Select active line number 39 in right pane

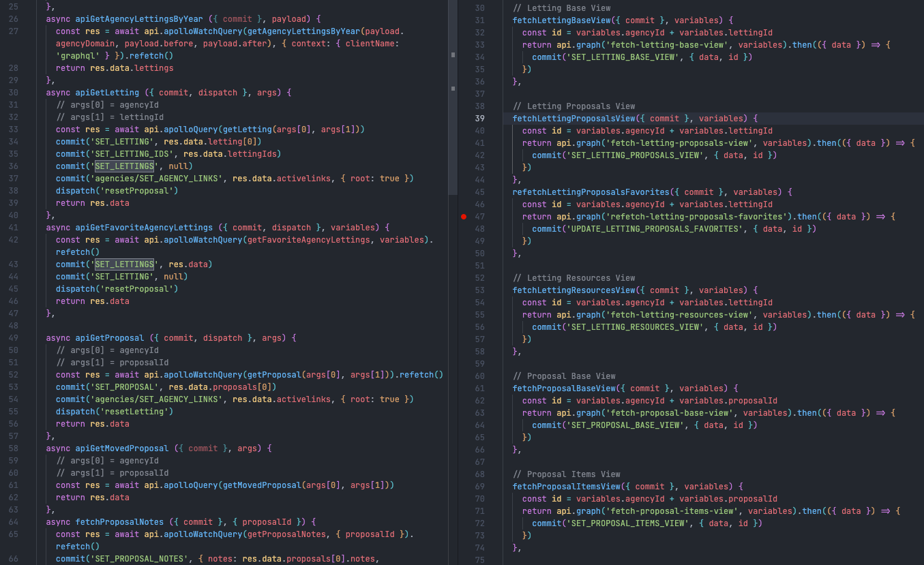click(x=479, y=119)
